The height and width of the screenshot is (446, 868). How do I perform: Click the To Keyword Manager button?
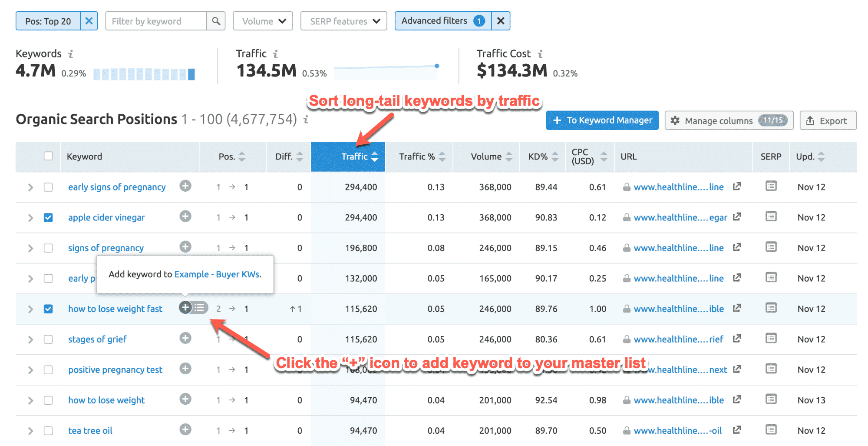tap(602, 120)
